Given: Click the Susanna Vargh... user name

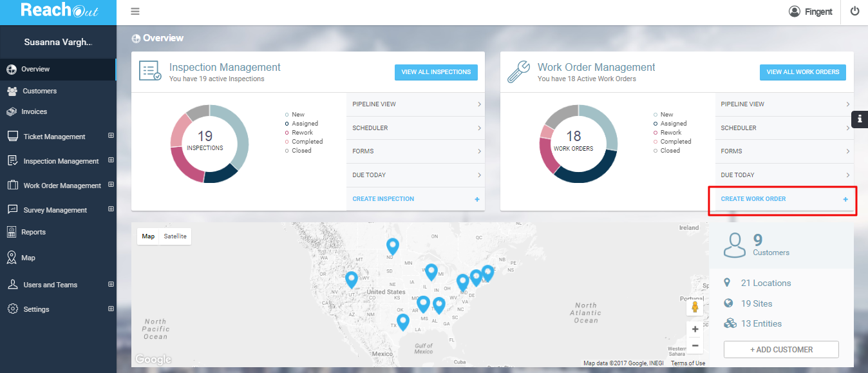Looking at the screenshot, I should click(58, 42).
